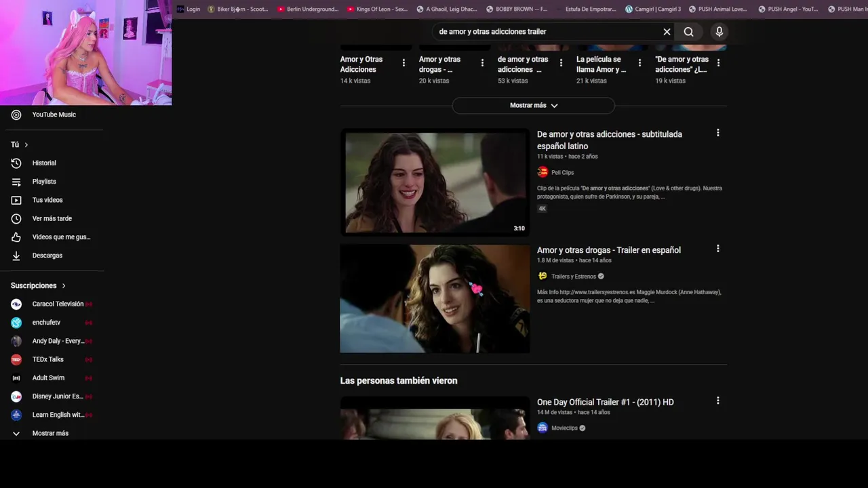Screen dimensions: 868x488
Task: Visit the Peli Clips channel
Action: tap(562, 173)
